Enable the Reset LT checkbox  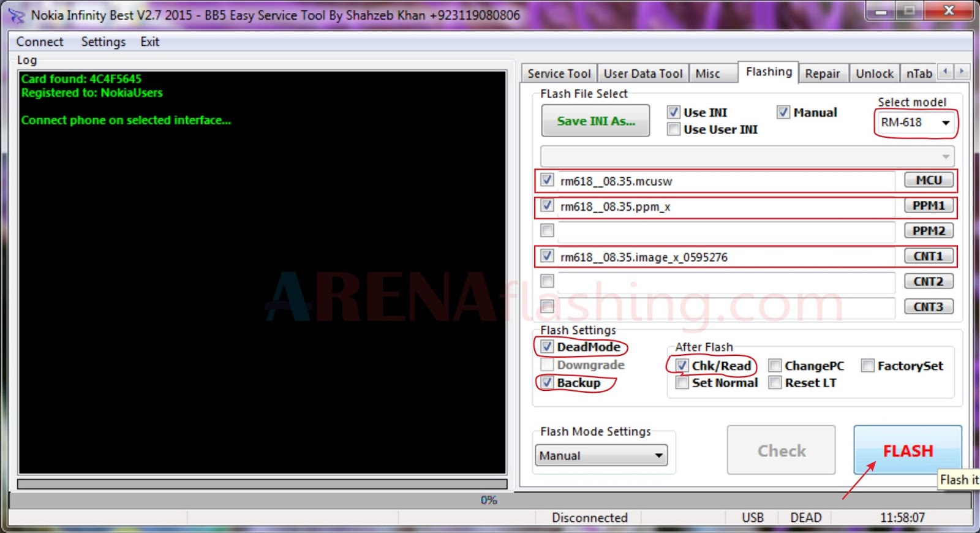(x=775, y=383)
